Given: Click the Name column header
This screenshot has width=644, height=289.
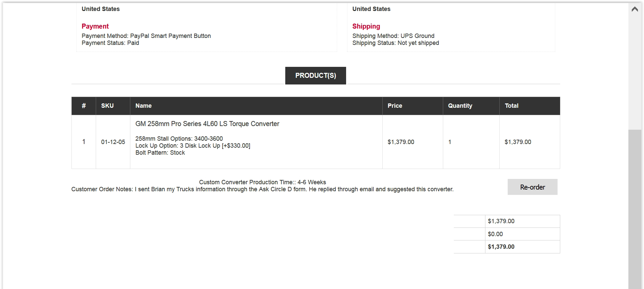Looking at the screenshot, I should coord(143,106).
